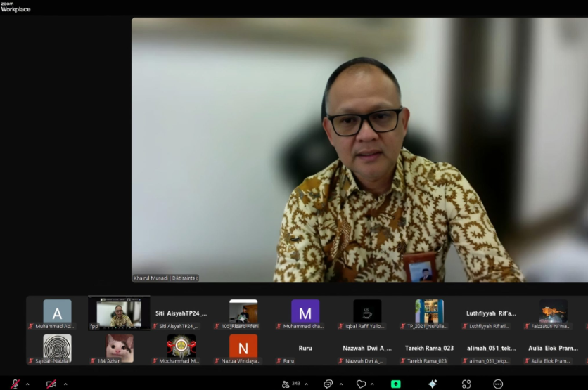
Task: Open the Reactions heart icon
Action: (361, 384)
